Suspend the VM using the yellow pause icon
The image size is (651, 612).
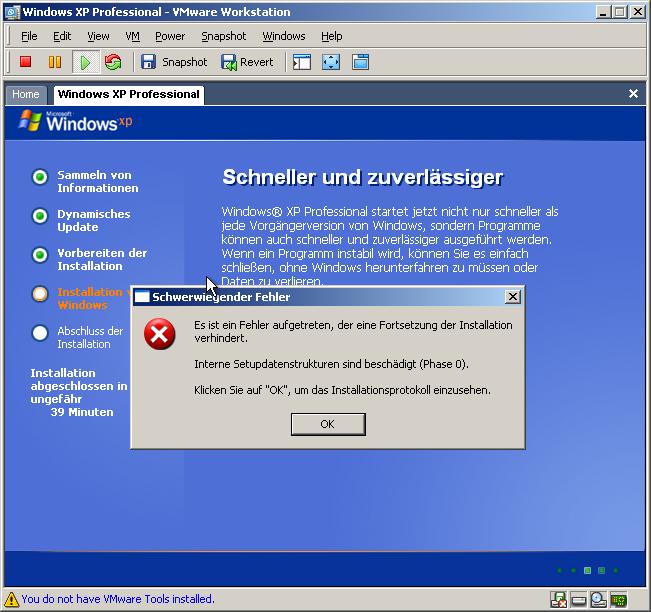[55, 62]
